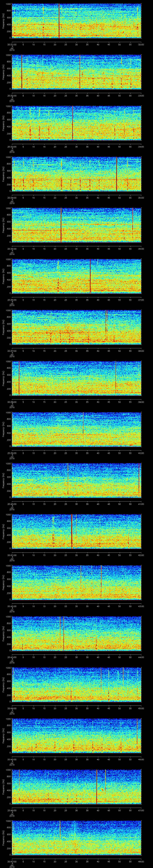Click the 35:00 end time label
Image resolution: width=153 pixels, height=868 pixels.
click(141, 197)
